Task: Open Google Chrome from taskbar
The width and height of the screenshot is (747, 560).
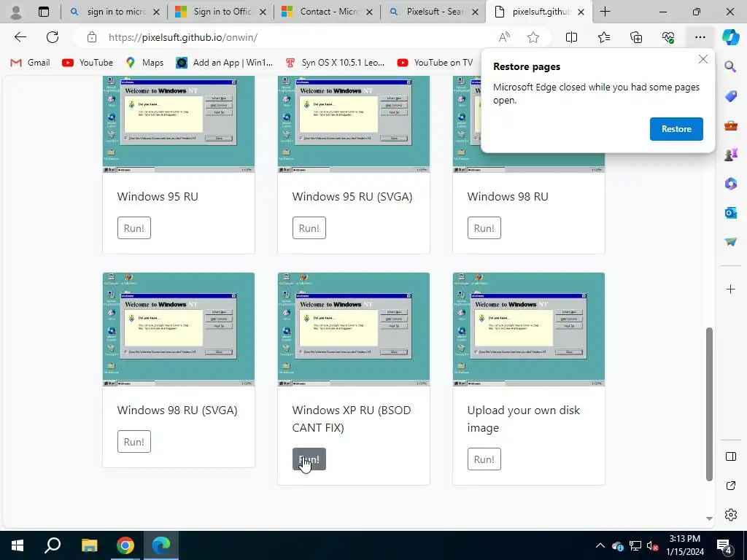Action: click(125, 545)
